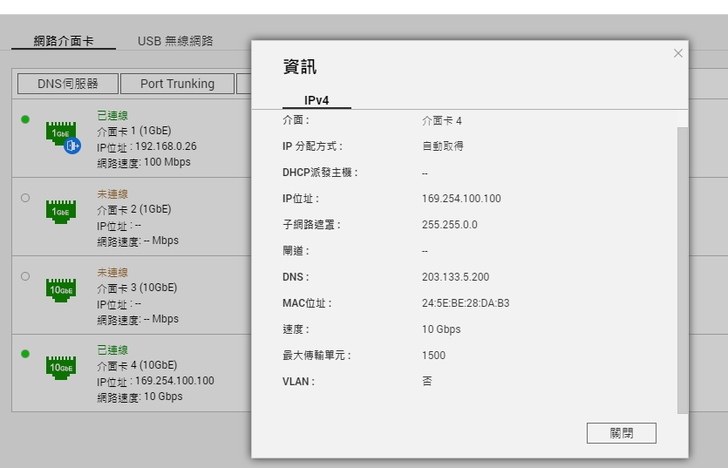
Task: Click the 已連線 status of 介面卡 4
Action: [x=112, y=350]
